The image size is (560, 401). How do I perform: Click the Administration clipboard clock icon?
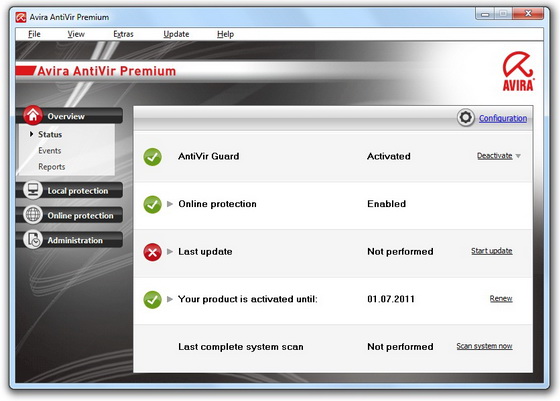tap(33, 239)
